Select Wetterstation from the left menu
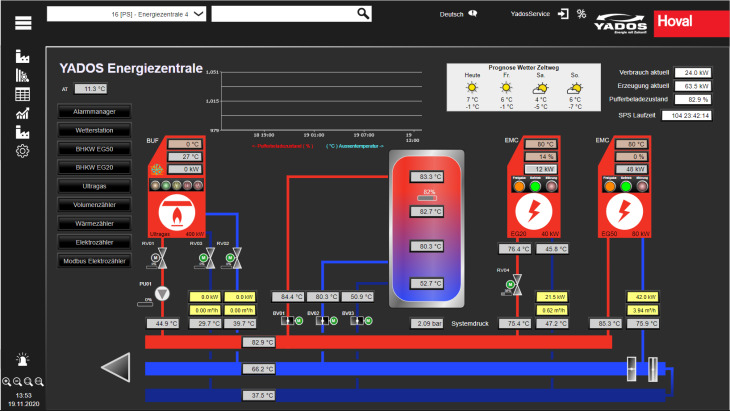The height and width of the screenshot is (411, 730). coord(96,129)
